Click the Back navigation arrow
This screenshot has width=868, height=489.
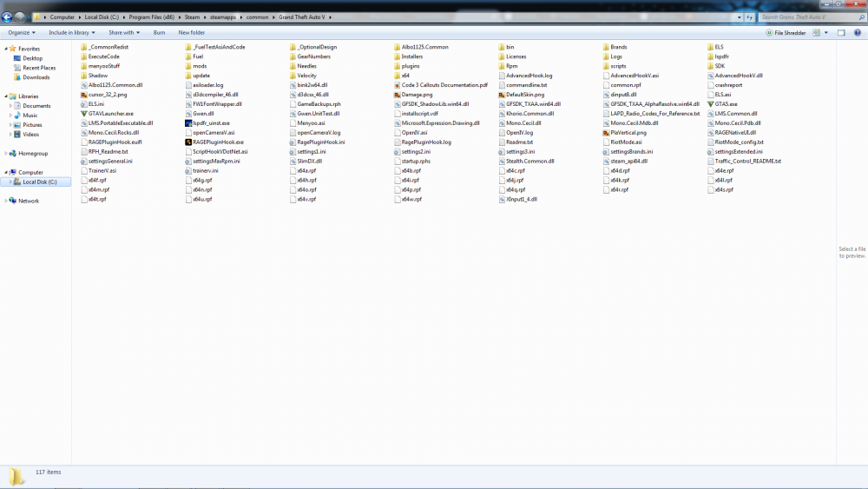(x=7, y=17)
